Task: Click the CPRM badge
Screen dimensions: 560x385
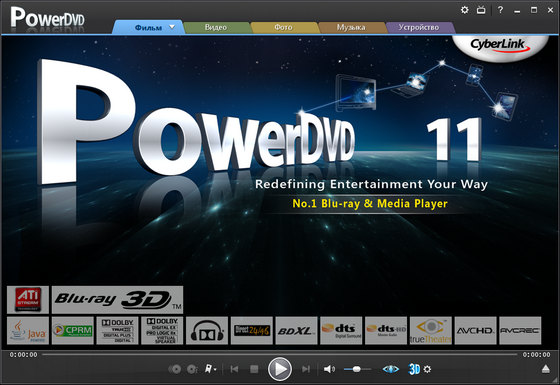Action: point(72,330)
